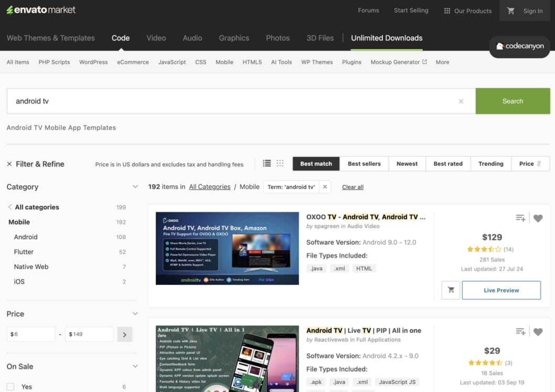This screenshot has width=555, height=392.
Task: Open the Envato Market logo homepage
Action: (x=41, y=10)
